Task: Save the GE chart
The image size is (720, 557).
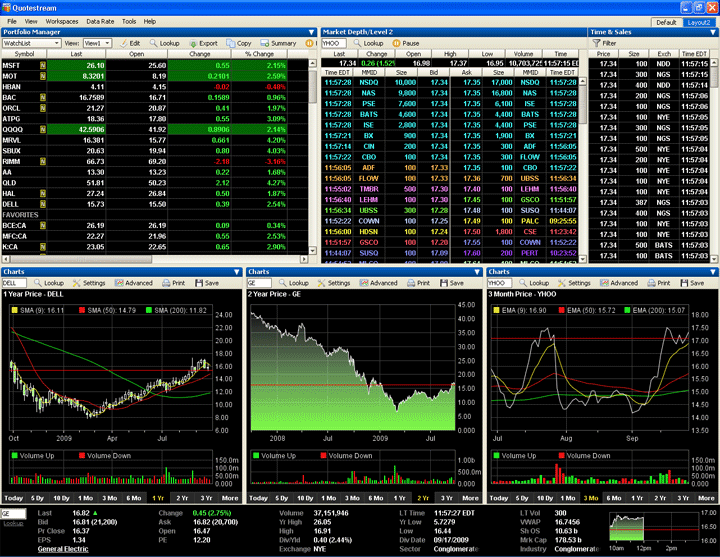Action: pos(451,283)
